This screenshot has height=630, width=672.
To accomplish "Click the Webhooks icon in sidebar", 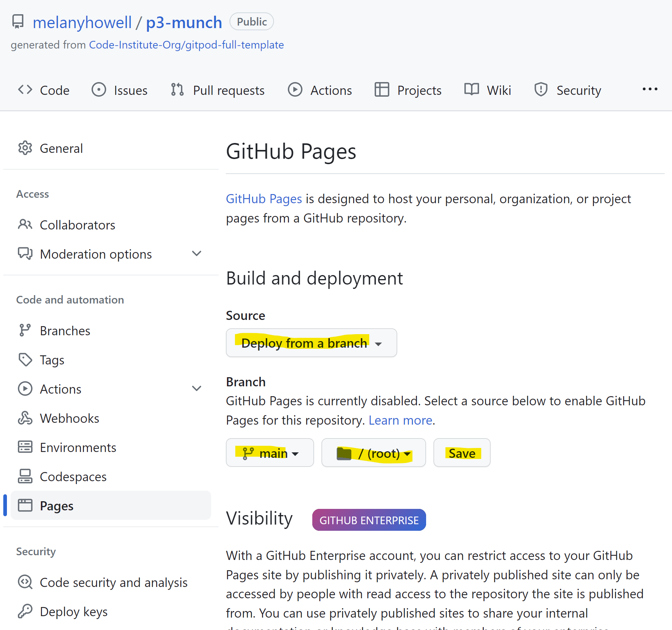I will tap(25, 418).
